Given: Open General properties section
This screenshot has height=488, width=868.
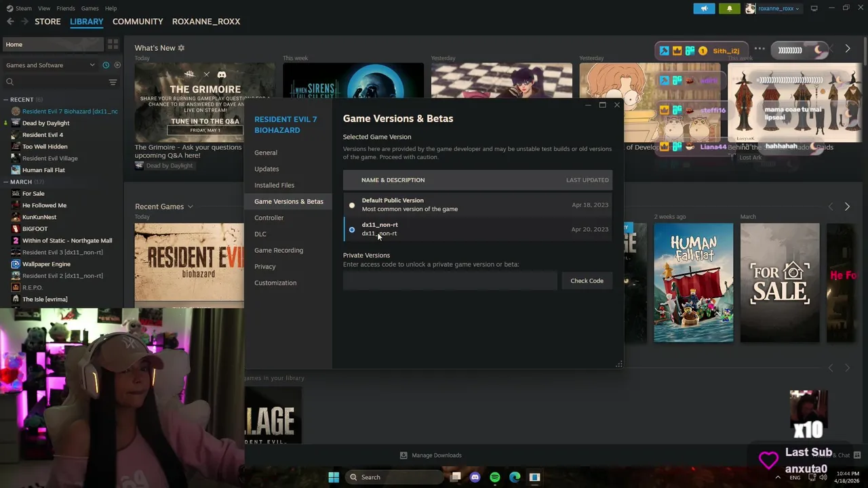Looking at the screenshot, I should 266,152.
